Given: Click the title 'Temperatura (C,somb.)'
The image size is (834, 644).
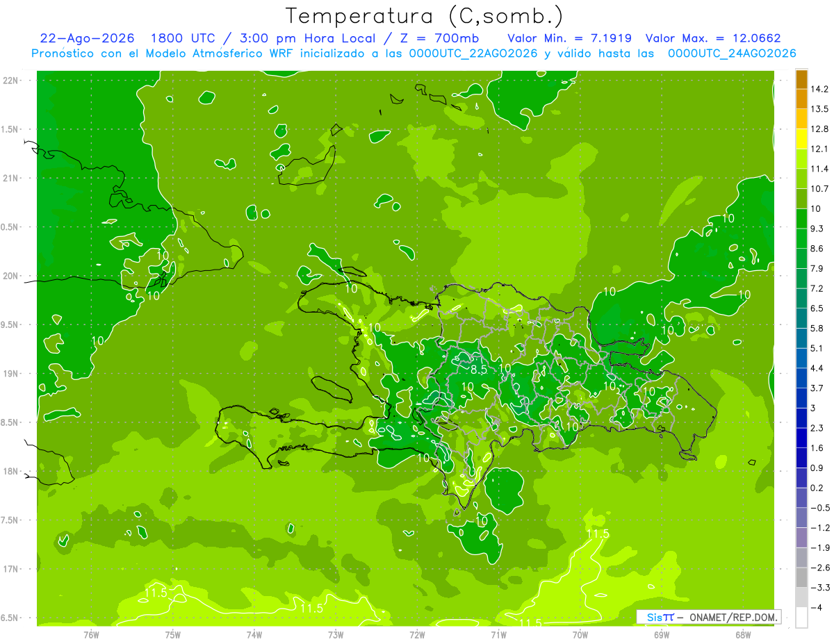Looking at the screenshot, I should pyautogui.click(x=425, y=16).
